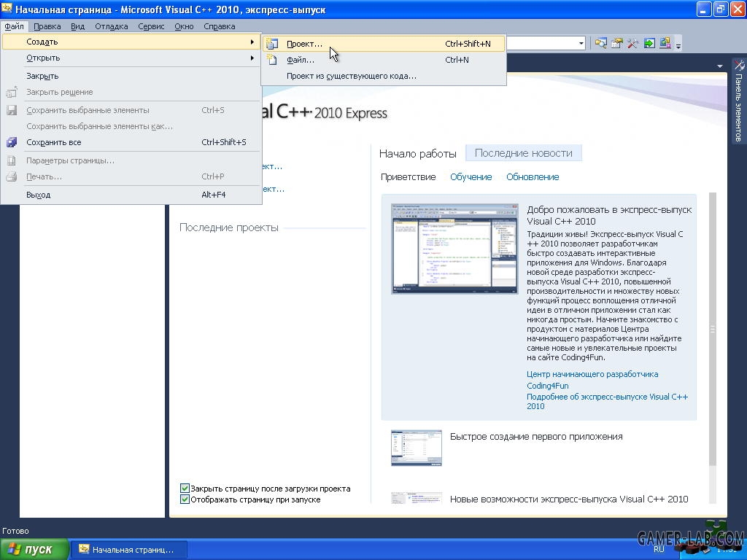The height and width of the screenshot is (560, 747).
Task: Expand the Создать submenu item
Action: [131, 42]
